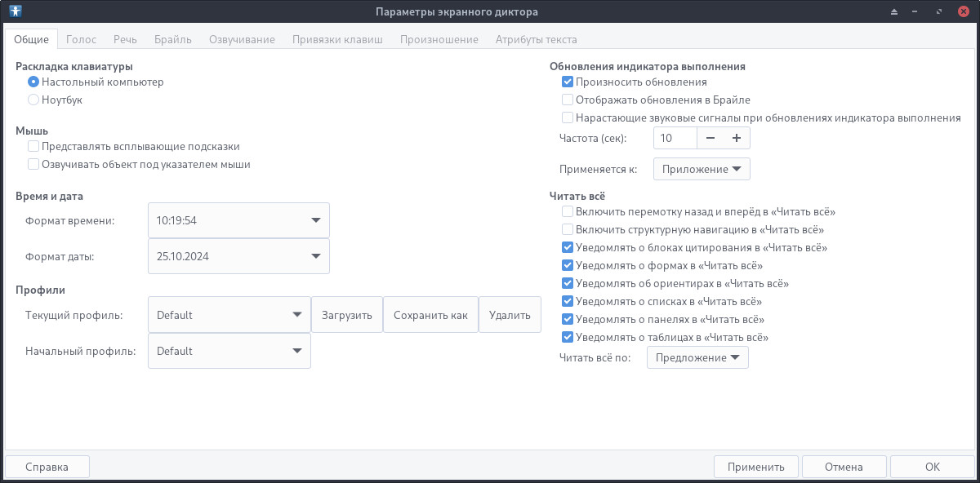Viewport: 980px width, 483px height.
Task: Open the Применяется к Приложение dropdown
Action: tap(702, 169)
